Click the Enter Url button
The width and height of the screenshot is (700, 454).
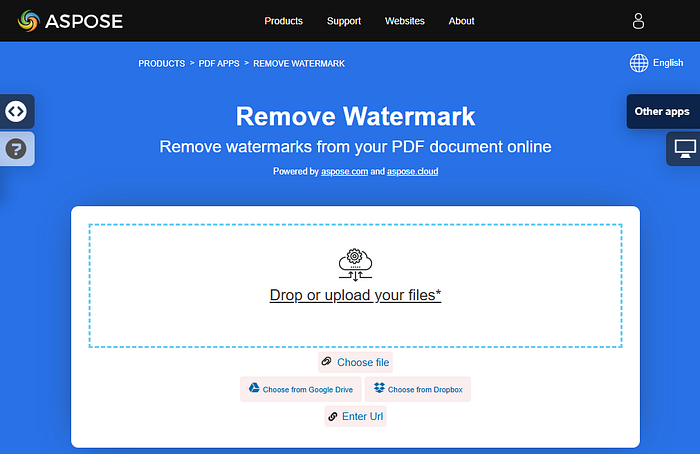pos(355,417)
